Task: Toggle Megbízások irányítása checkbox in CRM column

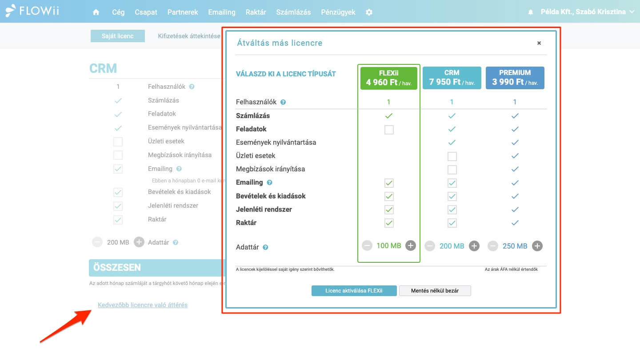Action: tap(452, 170)
